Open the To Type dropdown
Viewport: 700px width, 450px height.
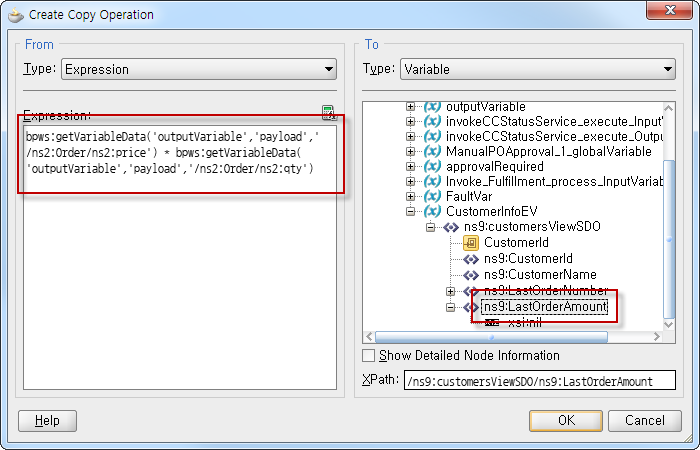538,69
